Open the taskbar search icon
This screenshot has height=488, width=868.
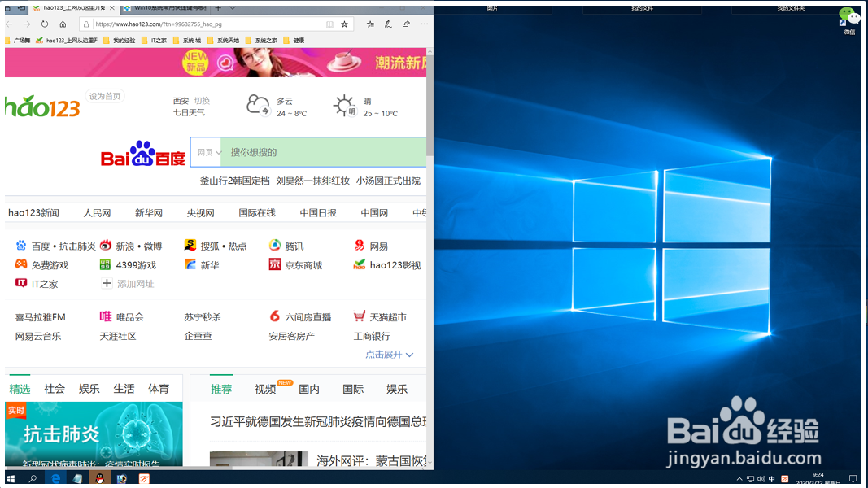(x=33, y=478)
